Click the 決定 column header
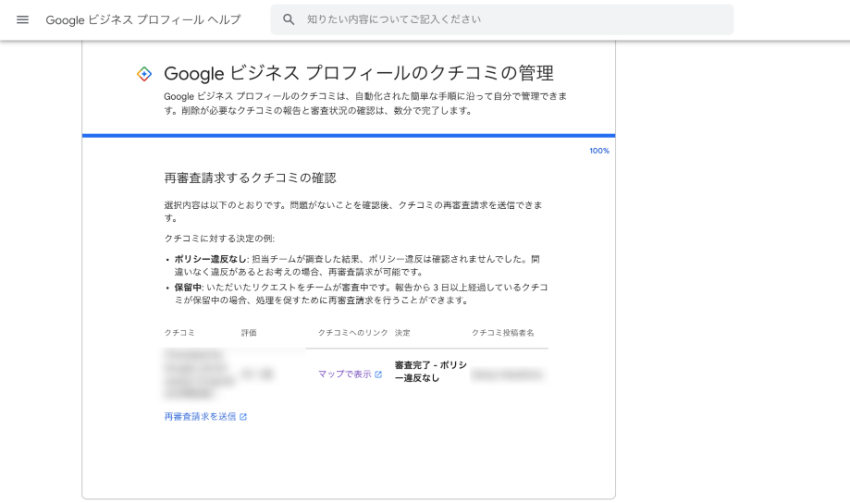The width and height of the screenshot is (850, 503). tap(402, 333)
